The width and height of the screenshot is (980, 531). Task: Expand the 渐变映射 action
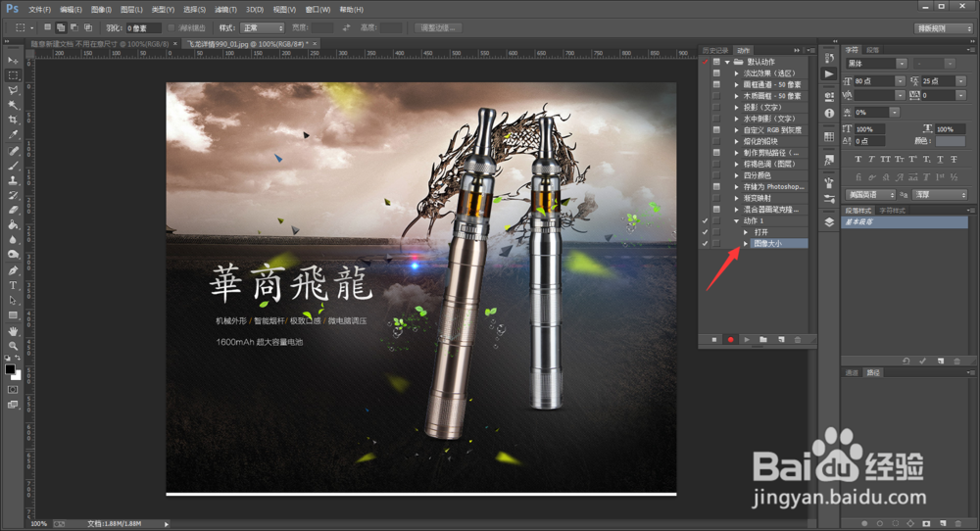click(x=737, y=198)
